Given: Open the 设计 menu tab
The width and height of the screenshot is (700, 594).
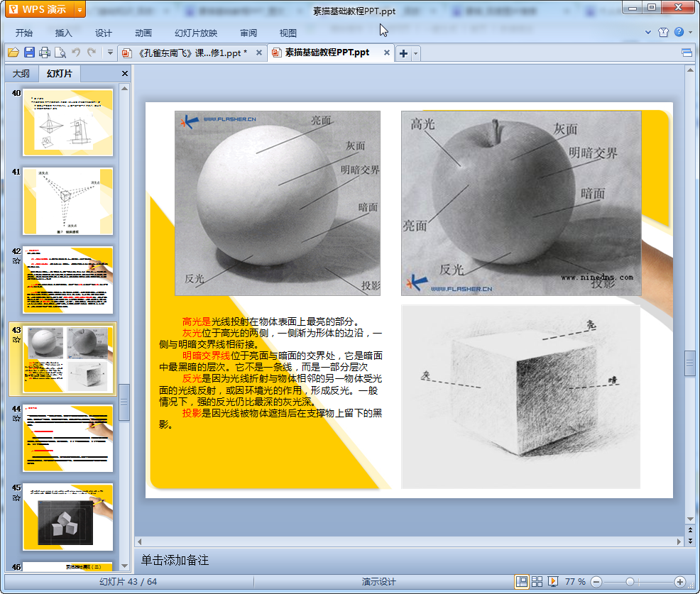Looking at the screenshot, I should (x=103, y=33).
